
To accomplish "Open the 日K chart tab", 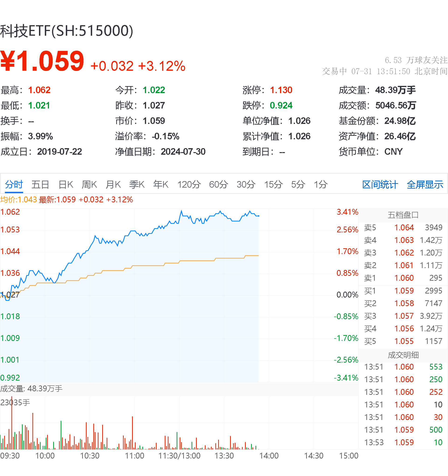I will (x=66, y=185).
